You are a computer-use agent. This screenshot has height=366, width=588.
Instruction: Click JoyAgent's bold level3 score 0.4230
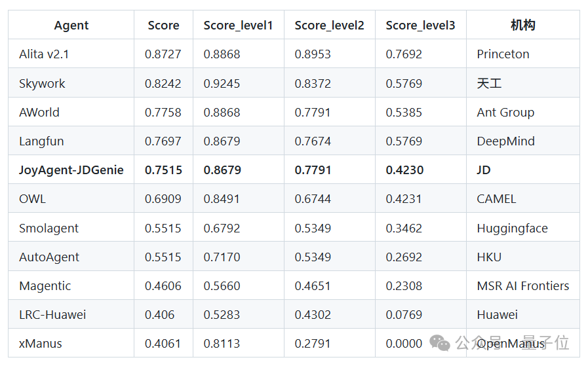pyautogui.click(x=404, y=170)
